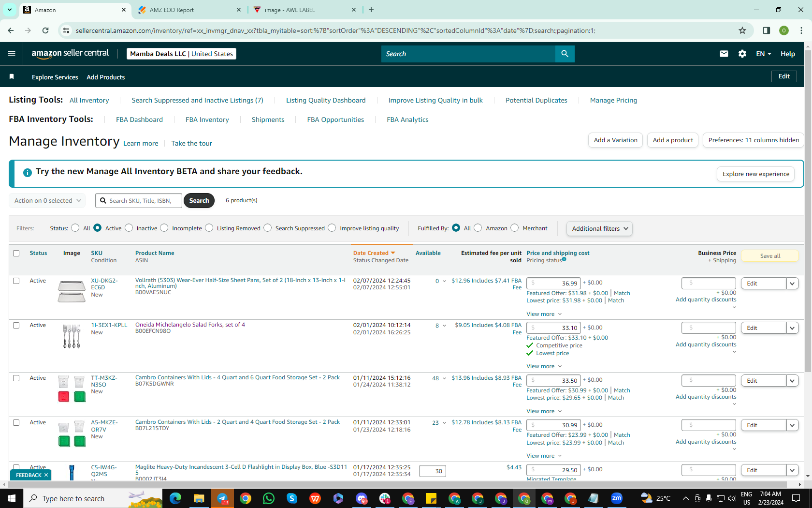This screenshot has height=508, width=812.
Task: Bookmark this page with the star icon
Action: pos(742,30)
